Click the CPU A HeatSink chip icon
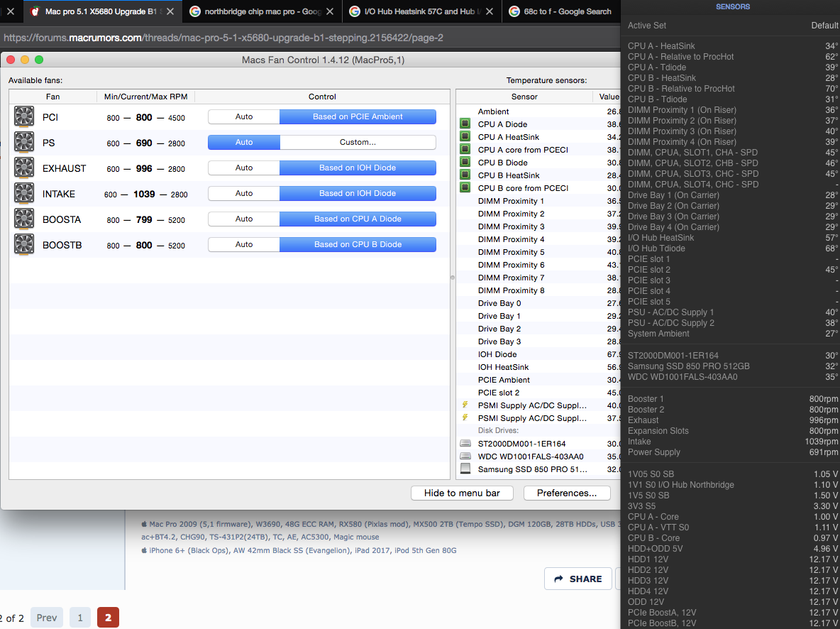The width and height of the screenshot is (840, 629). pos(465,137)
